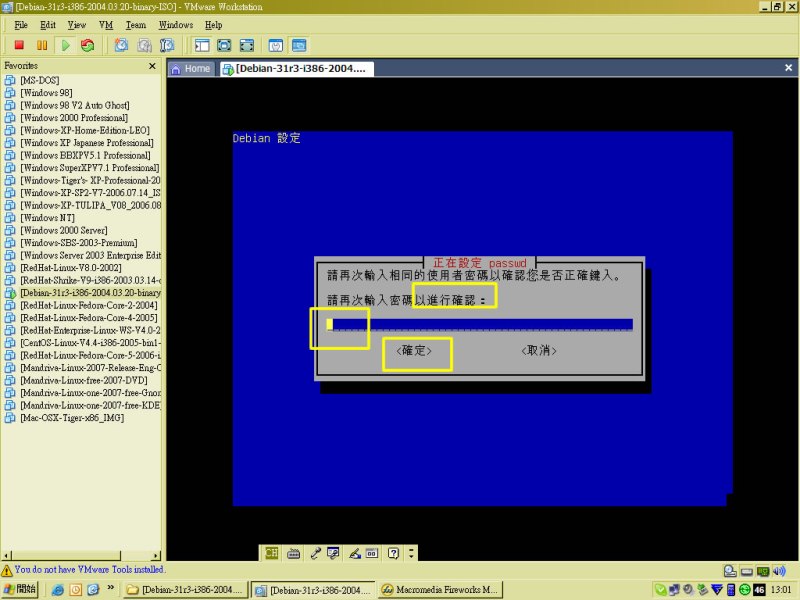Click the green Power On play button
This screenshot has width=800, height=600.
(65, 45)
